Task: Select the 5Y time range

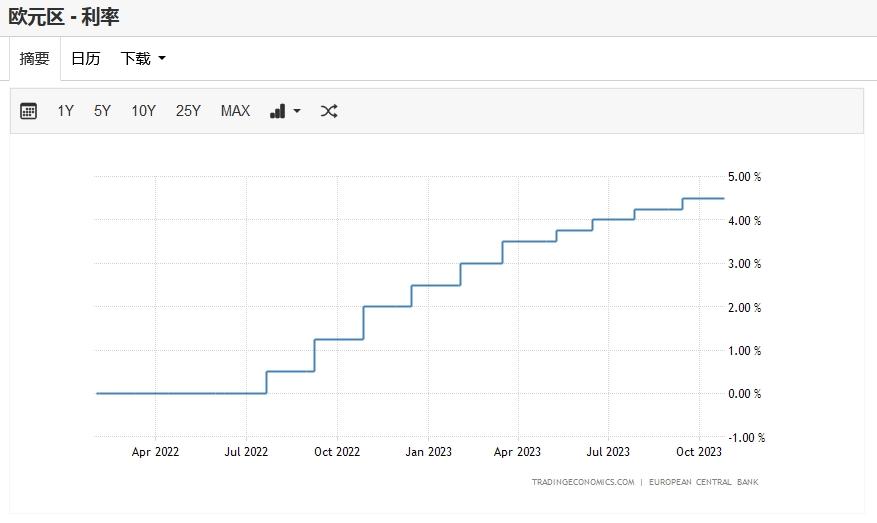Action: [102, 111]
